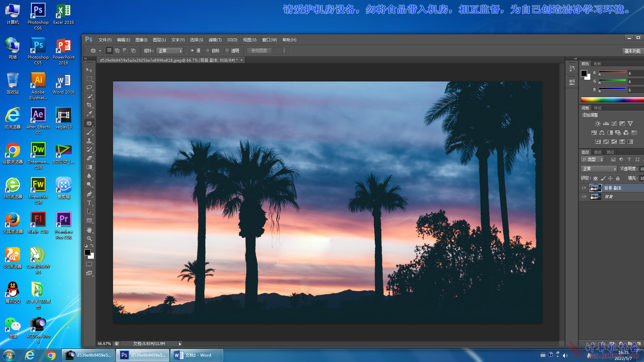644x362 pixels.
Task: Open the pattern picker dropdown
Action: (x=284, y=51)
